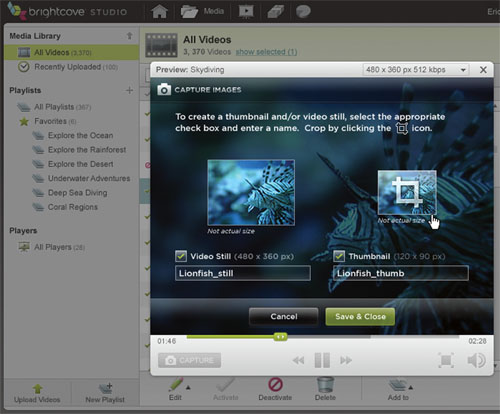Viewport: 500px width, 414px height.
Task: Add a playlist with the plus icon
Action: 129,90
